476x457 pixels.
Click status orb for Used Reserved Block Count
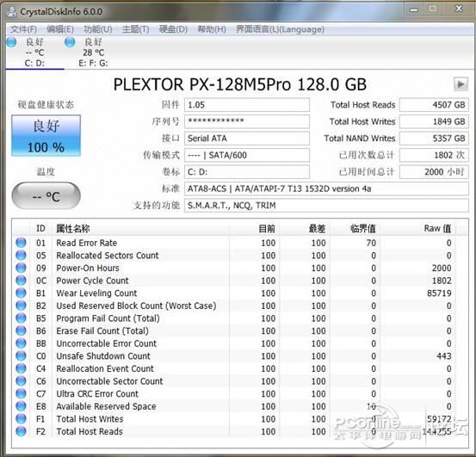pos(21,306)
